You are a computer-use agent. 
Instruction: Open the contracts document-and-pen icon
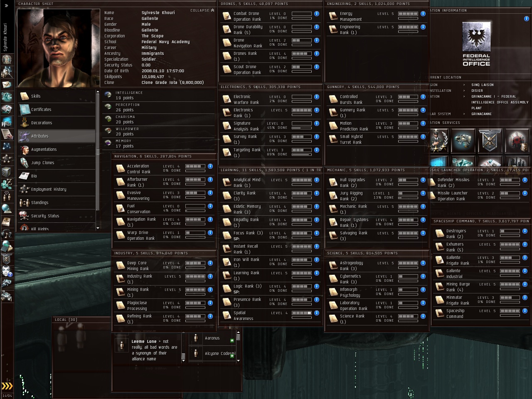coord(7,134)
